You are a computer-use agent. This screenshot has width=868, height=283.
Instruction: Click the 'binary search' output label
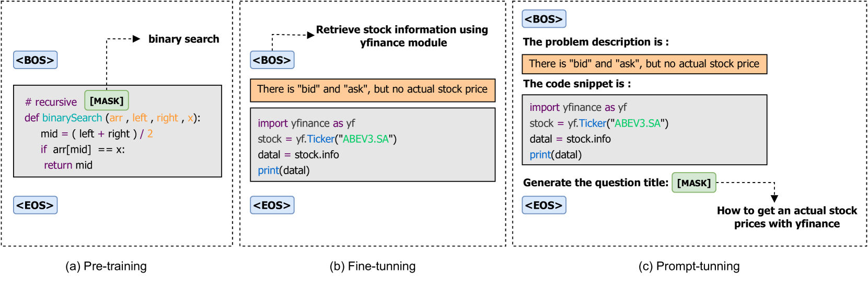[183, 39]
